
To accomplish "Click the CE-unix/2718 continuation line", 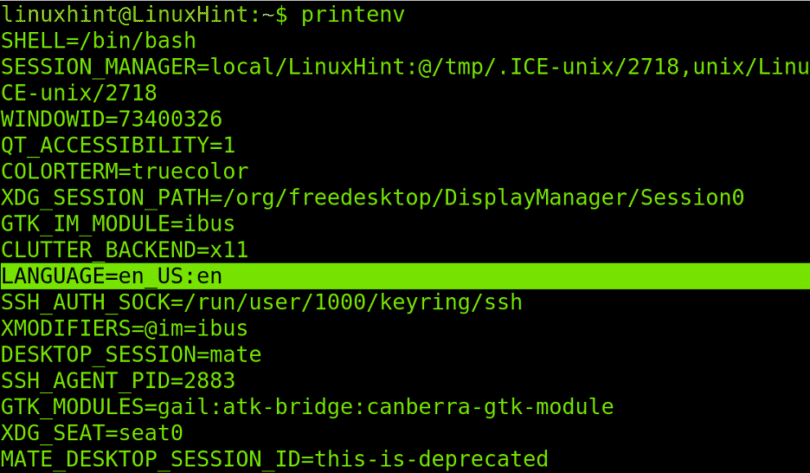I will (x=79, y=93).
